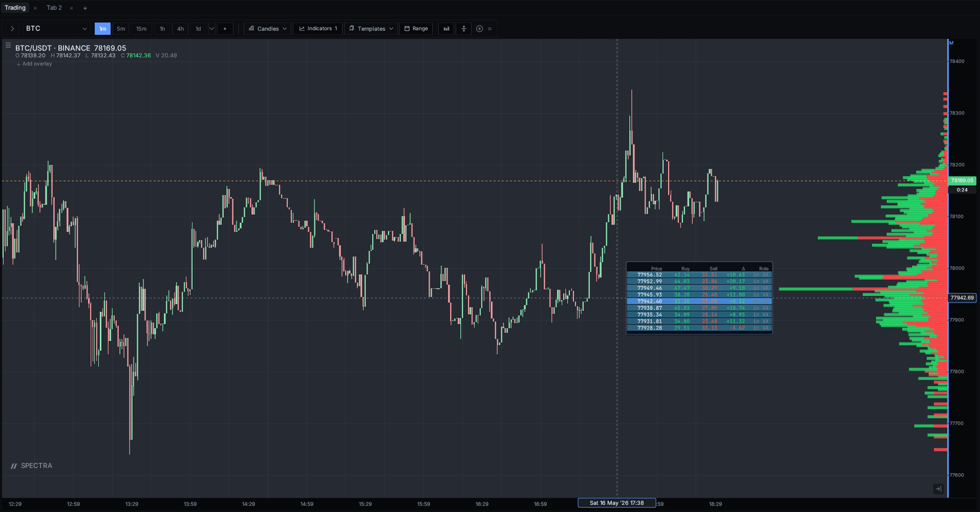Click the Buy column header
The width and height of the screenshot is (980, 512).
[x=685, y=269]
